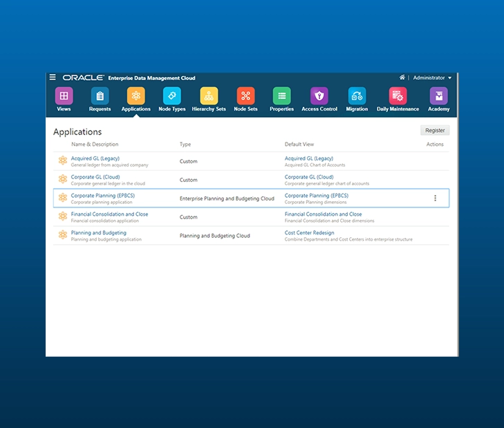
Task: Open Cost Center Redesign default view
Action: click(x=309, y=233)
